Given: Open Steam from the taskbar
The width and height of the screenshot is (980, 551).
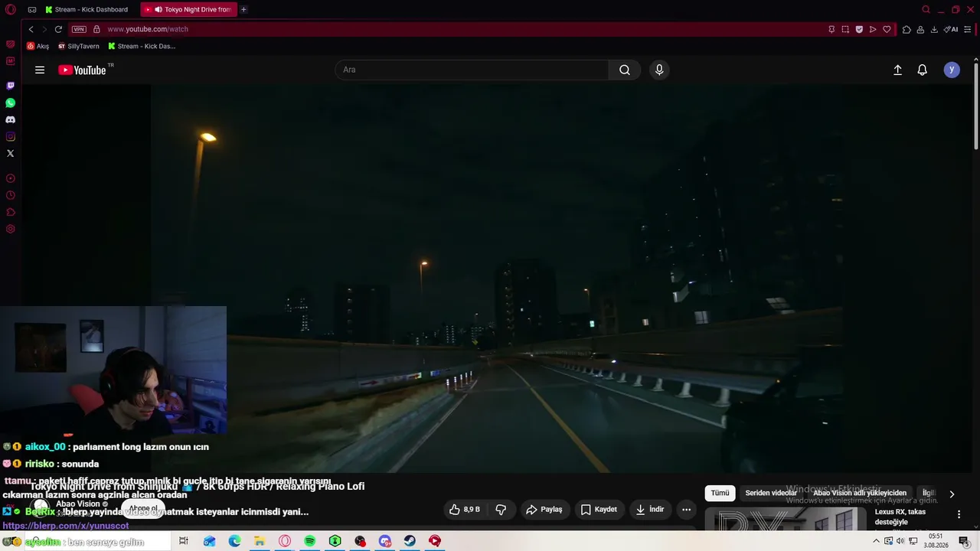Looking at the screenshot, I should (410, 541).
